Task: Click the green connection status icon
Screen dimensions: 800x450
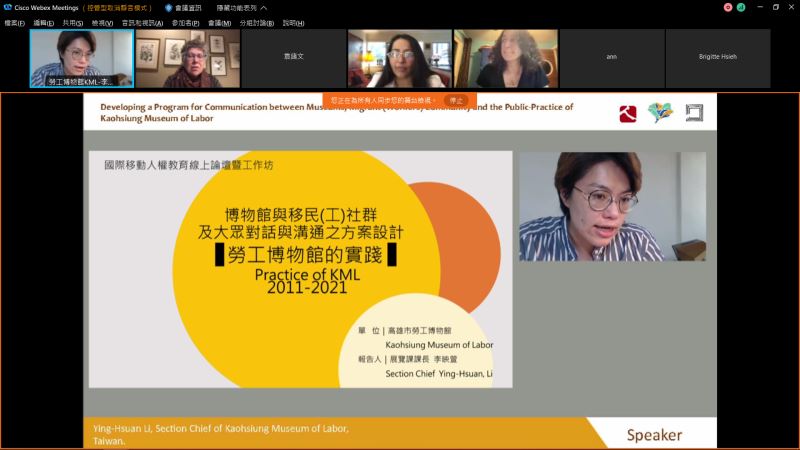Action: coord(741,7)
